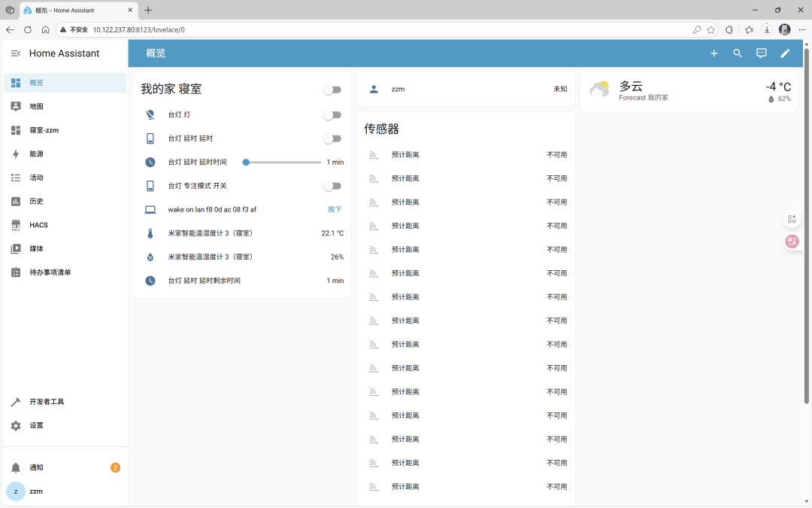Click temperature value 22.1 °C
Screen dimensions: 812x508
[x=332, y=233]
